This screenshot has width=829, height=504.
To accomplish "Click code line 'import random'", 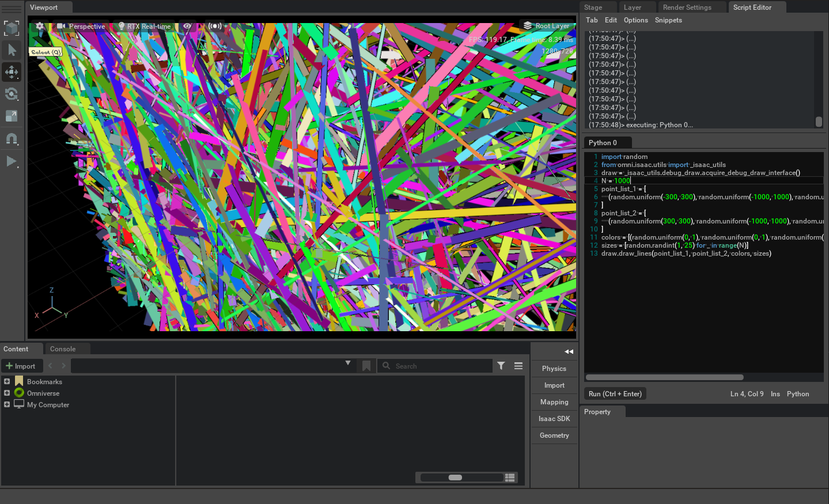I will (624, 157).
